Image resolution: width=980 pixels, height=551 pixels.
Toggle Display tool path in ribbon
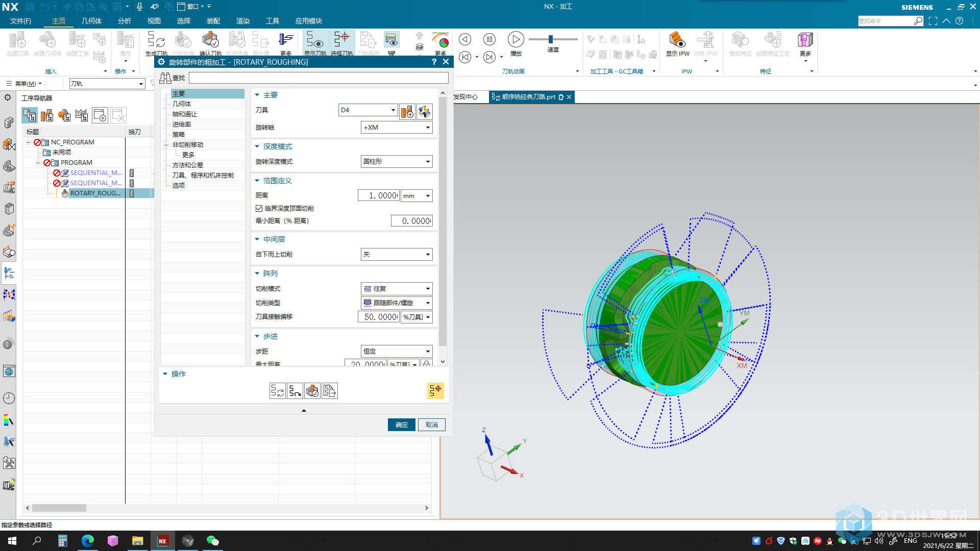coord(315,43)
